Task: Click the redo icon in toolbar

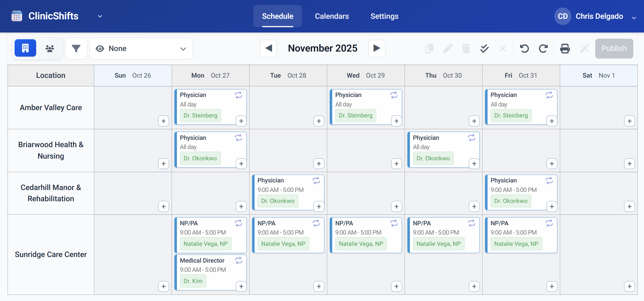Action: click(543, 48)
